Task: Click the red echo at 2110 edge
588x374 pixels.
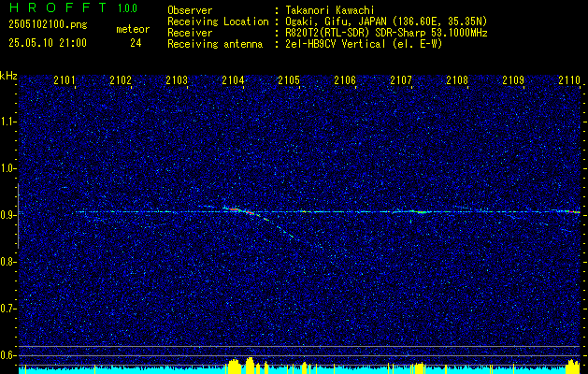Action: 574,212
